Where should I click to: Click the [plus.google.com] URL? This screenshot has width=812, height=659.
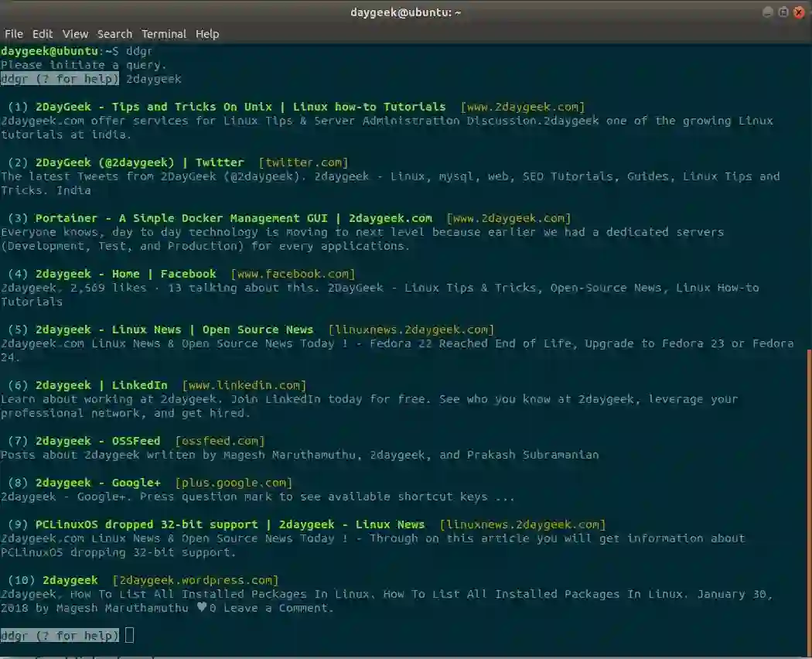click(234, 483)
